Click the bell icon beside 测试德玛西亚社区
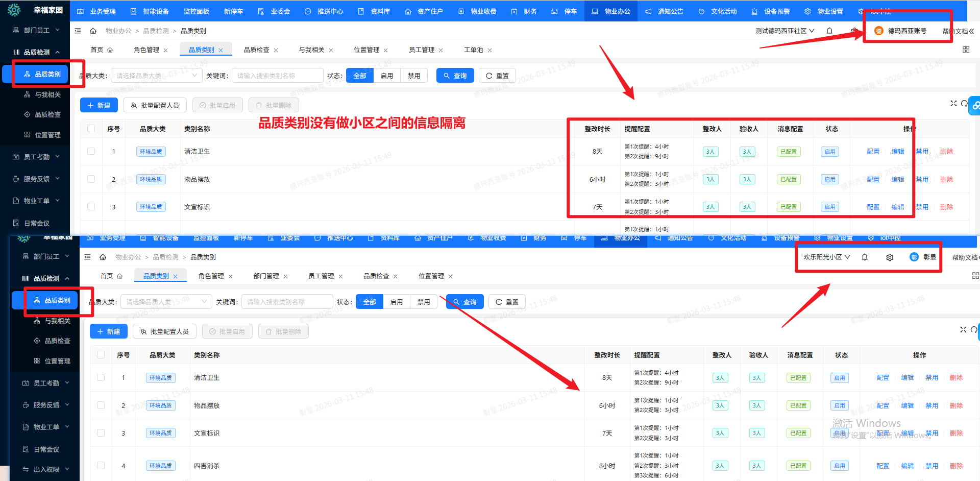This screenshot has height=481, width=980. (x=829, y=31)
